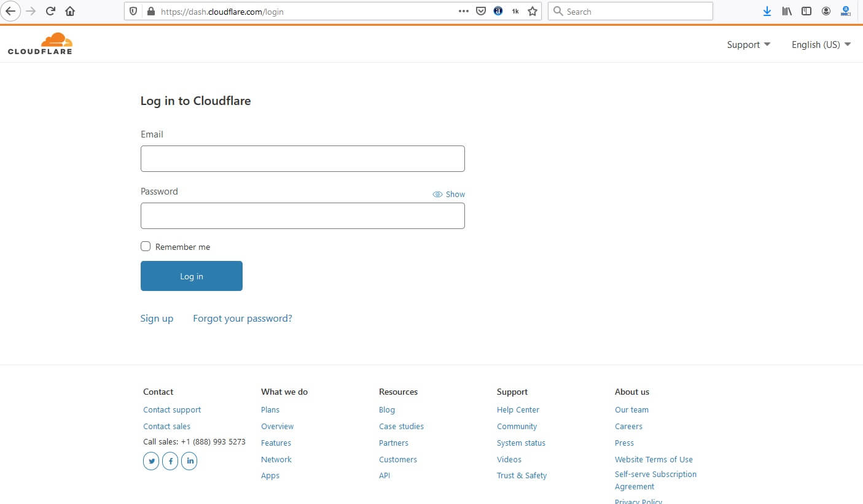Open Careers footer link

[629, 426]
